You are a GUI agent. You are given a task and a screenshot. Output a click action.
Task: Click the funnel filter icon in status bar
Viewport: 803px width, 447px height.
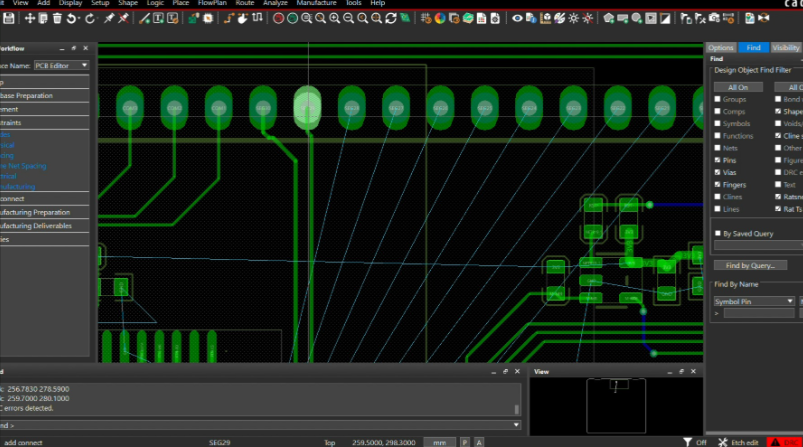coord(687,442)
